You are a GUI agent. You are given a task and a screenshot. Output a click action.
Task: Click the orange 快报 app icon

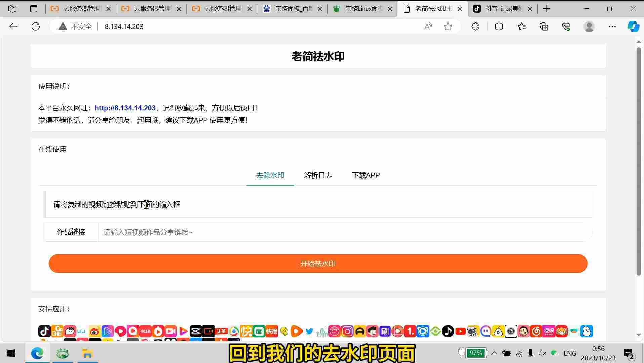pos(272,331)
